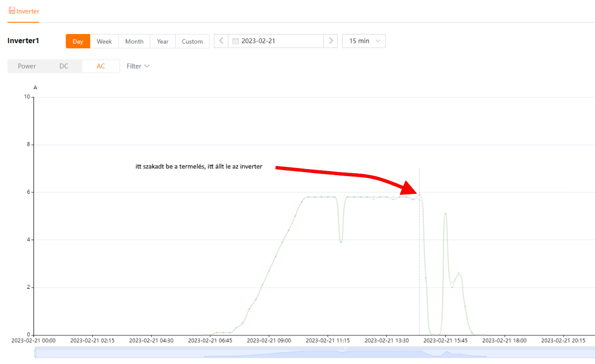
Task: Click the dip point near 11:45 on curve
Action: click(x=341, y=242)
